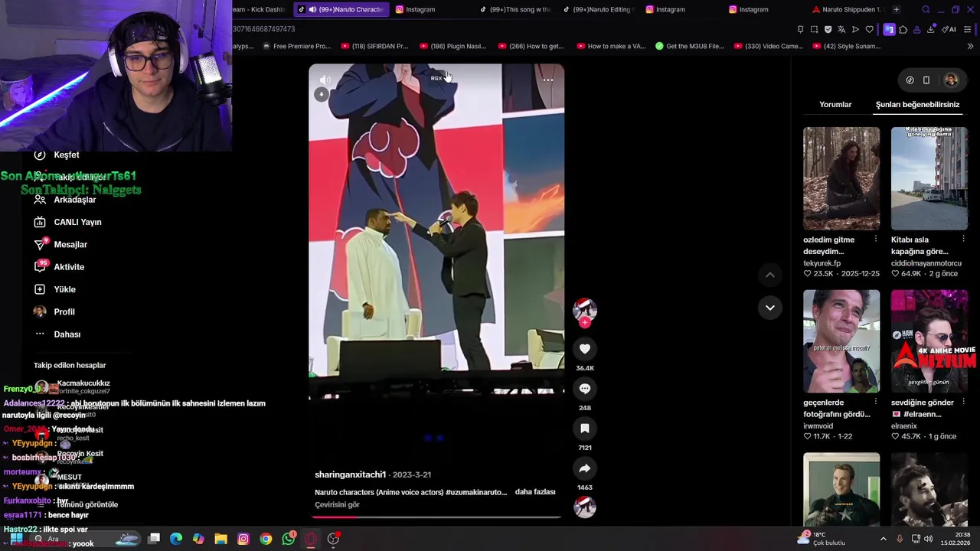This screenshot has width=980, height=551.
Task: Open the spinning sound disc avatar
Action: 585,507
